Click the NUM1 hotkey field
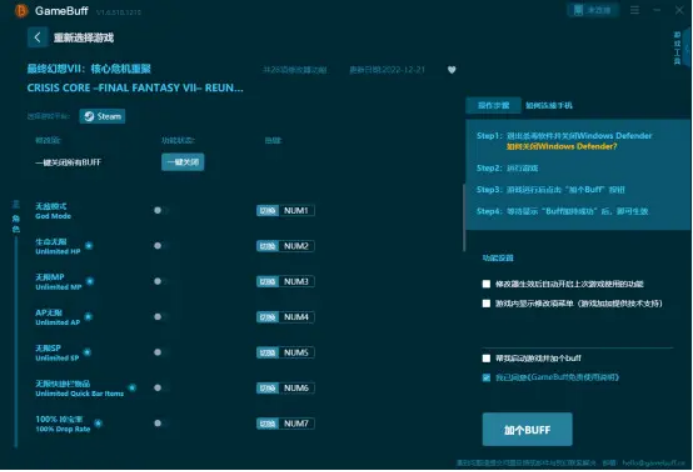Viewport: 693px width, 472px height. pyautogui.click(x=296, y=211)
